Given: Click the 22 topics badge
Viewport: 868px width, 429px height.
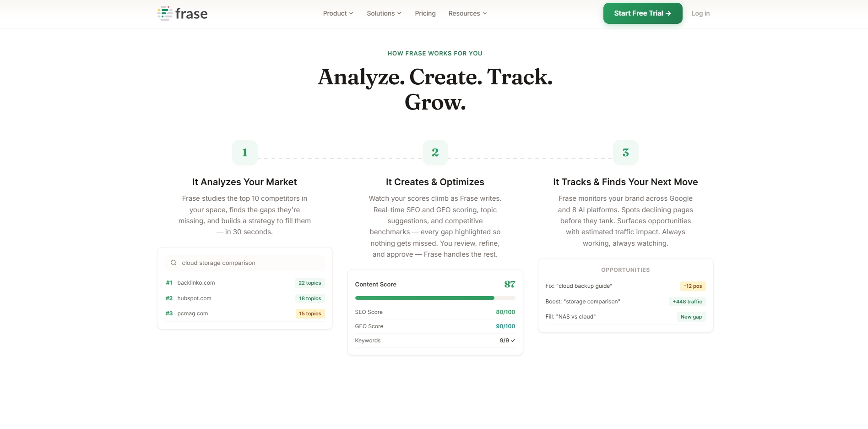Looking at the screenshot, I should [x=310, y=283].
